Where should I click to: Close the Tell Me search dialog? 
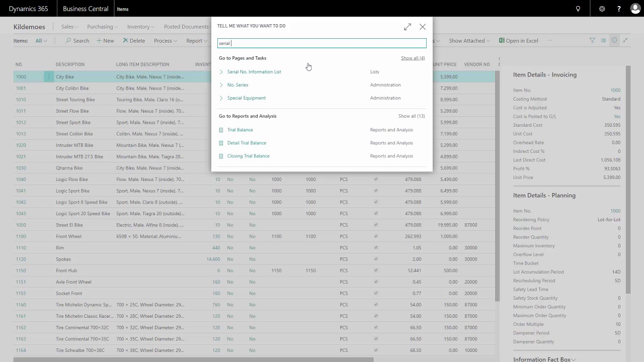point(422,27)
